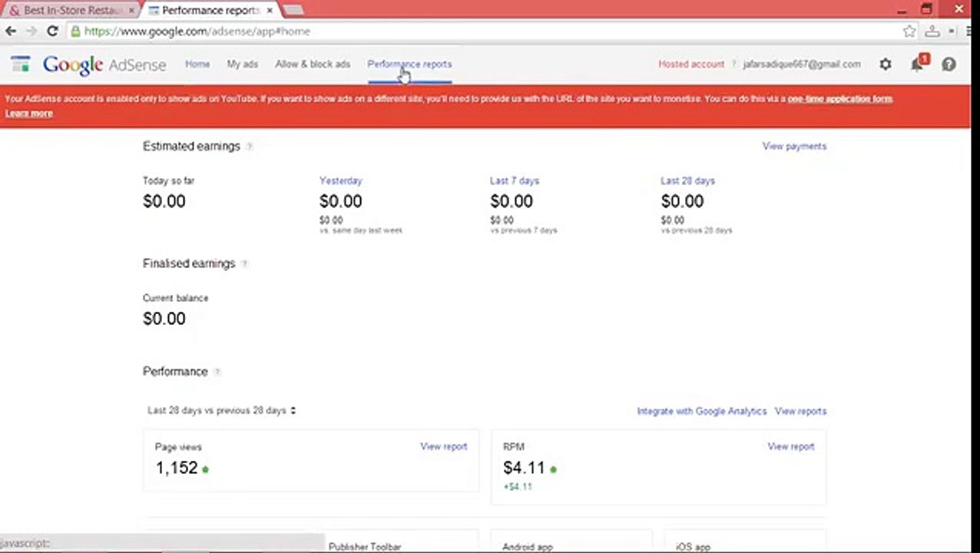This screenshot has width=980, height=553.
Task: Open the notifications bell
Action: point(918,64)
